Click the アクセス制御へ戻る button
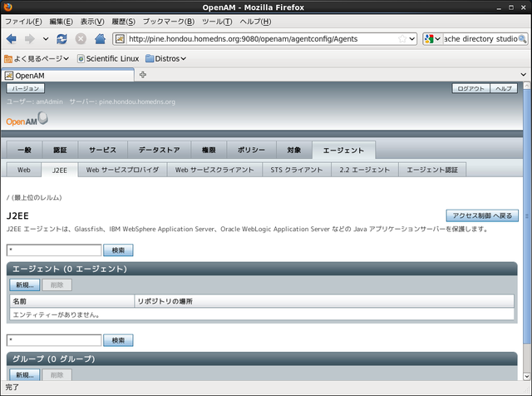This screenshot has height=396, width=532. [x=481, y=215]
